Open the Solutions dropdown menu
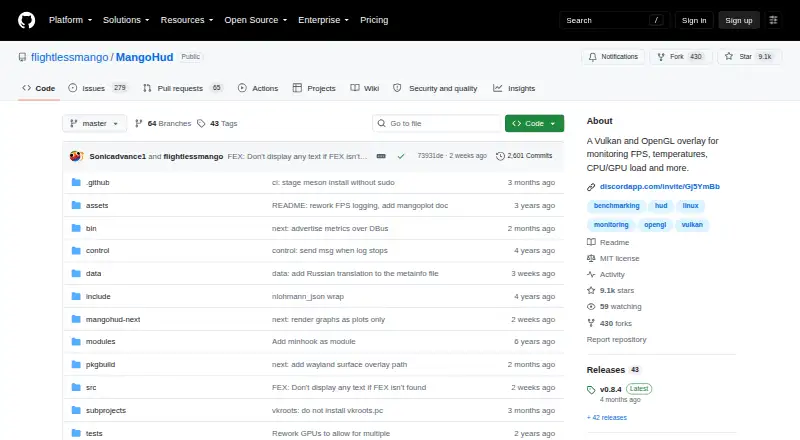Viewport: 800px width, 440px height. [126, 20]
